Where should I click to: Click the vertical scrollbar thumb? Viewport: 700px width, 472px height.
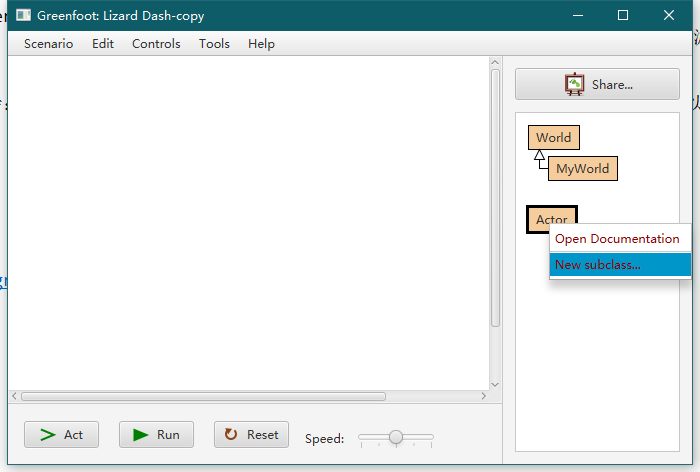tap(495, 198)
